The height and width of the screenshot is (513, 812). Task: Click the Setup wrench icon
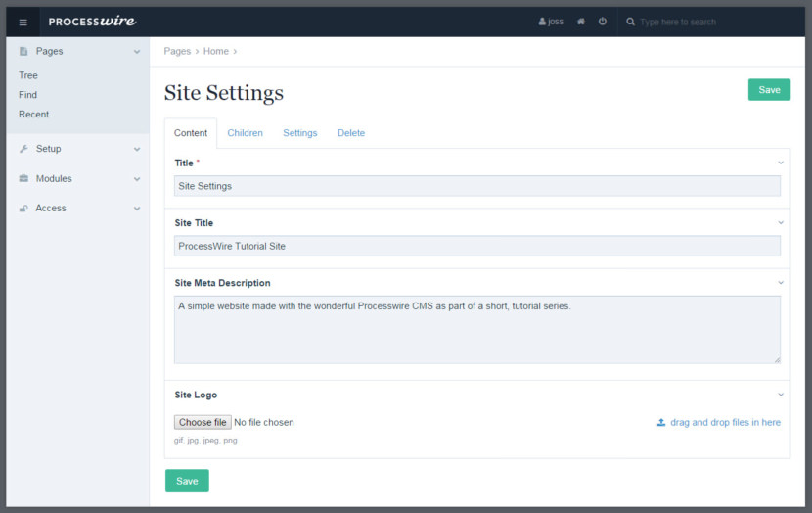[x=23, y=149]
